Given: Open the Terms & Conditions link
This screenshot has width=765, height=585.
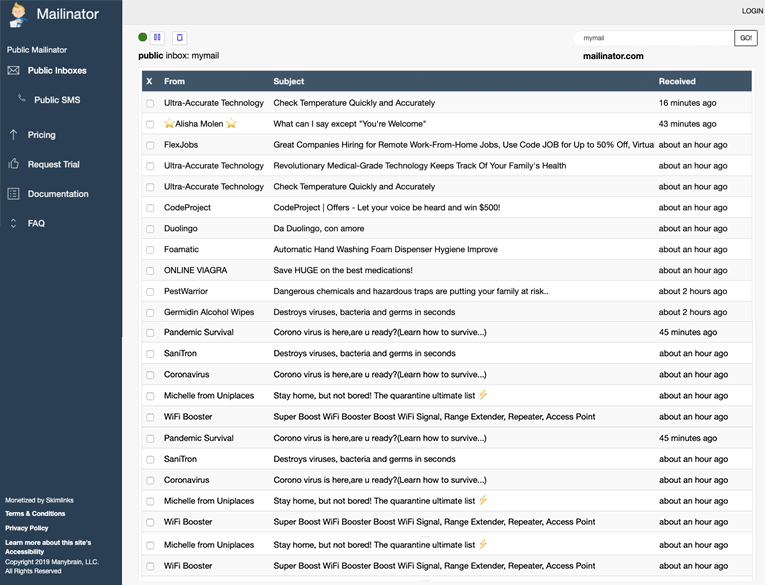Looking at the screenshot, I should pyautogui.click(x=35, y=514).
